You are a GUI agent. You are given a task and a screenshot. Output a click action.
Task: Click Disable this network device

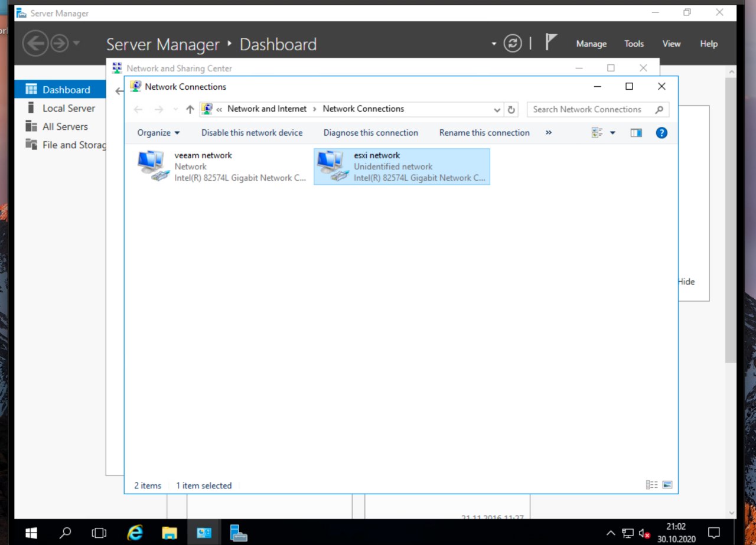(x=252, y=133)
